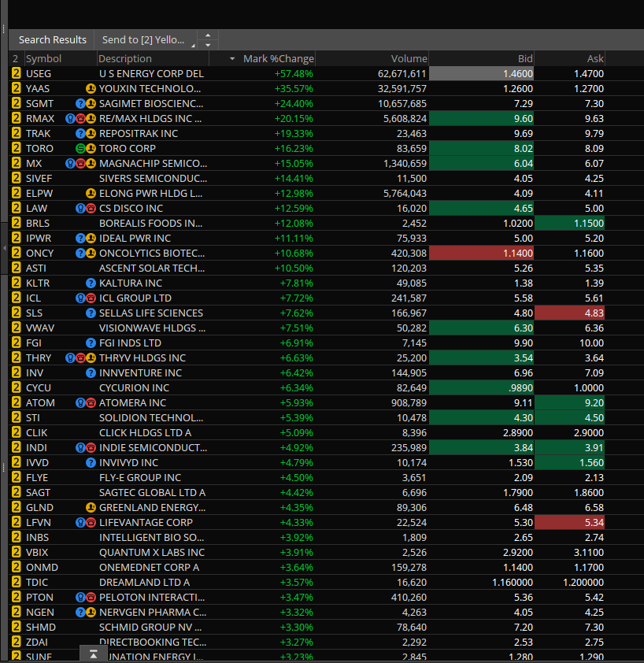Click the blue question mark icon for IPWR

(80, 239)
